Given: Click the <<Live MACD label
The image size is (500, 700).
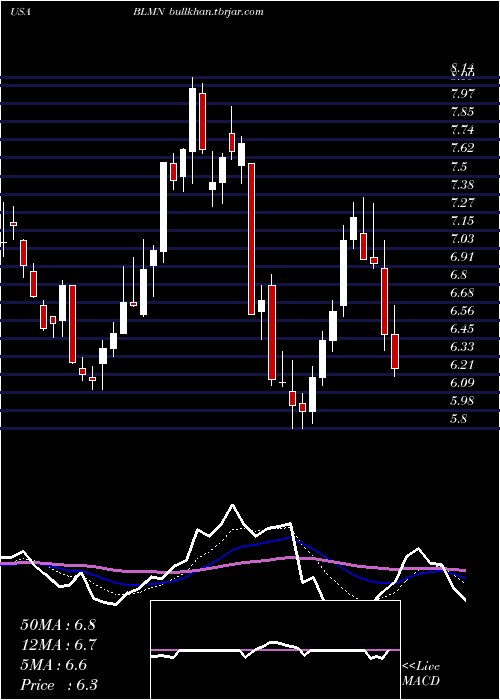Looking at the screenshot, I should (421, 674).
